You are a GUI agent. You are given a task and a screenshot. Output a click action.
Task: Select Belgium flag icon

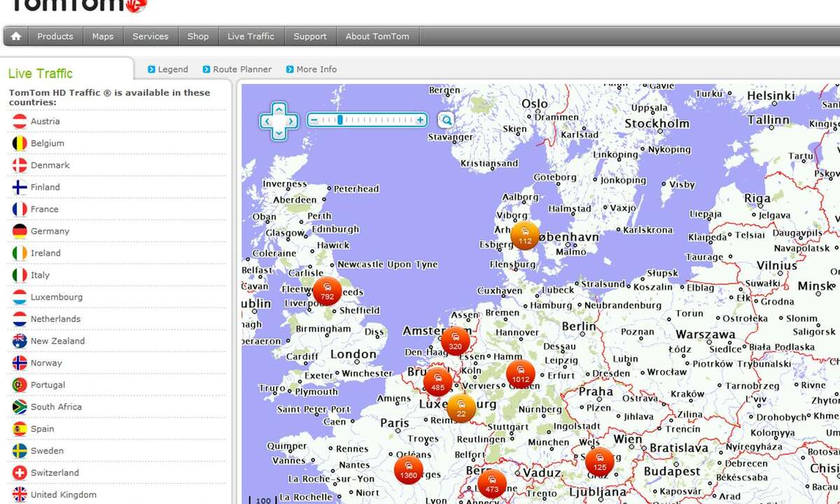click(x=20, y=143)
